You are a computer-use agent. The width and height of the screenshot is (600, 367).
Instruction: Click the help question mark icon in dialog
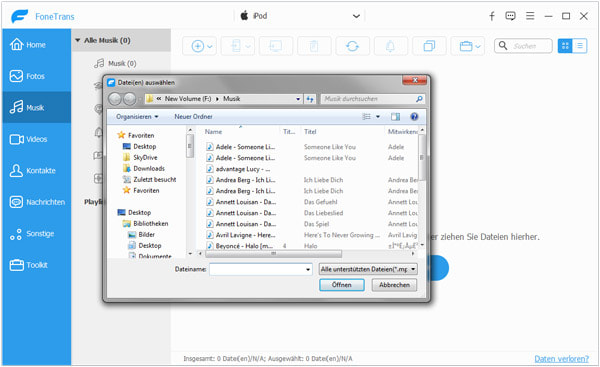point(414,116)
